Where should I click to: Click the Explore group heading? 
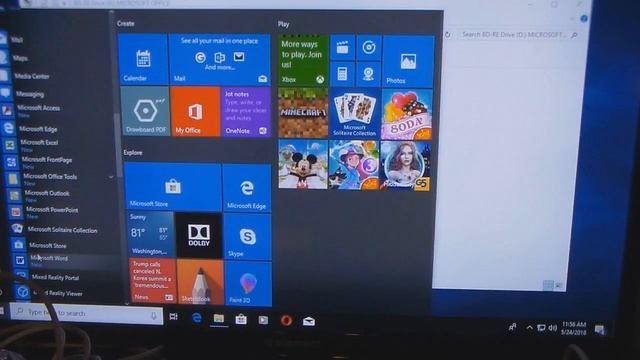click(133, 153)
